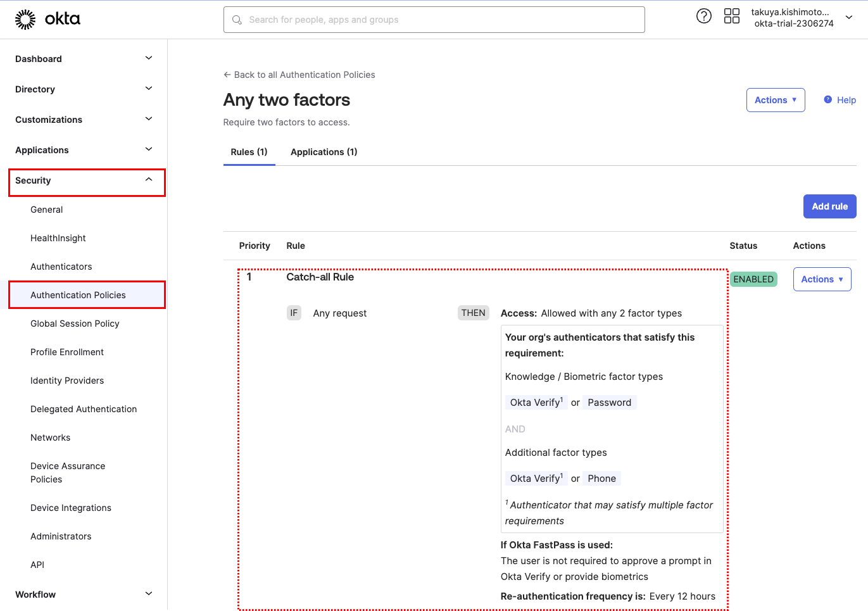The height and width of the screenshot is (611, 868).
Task: Go to Global Session Policy
Action: [x=75, y=324]
